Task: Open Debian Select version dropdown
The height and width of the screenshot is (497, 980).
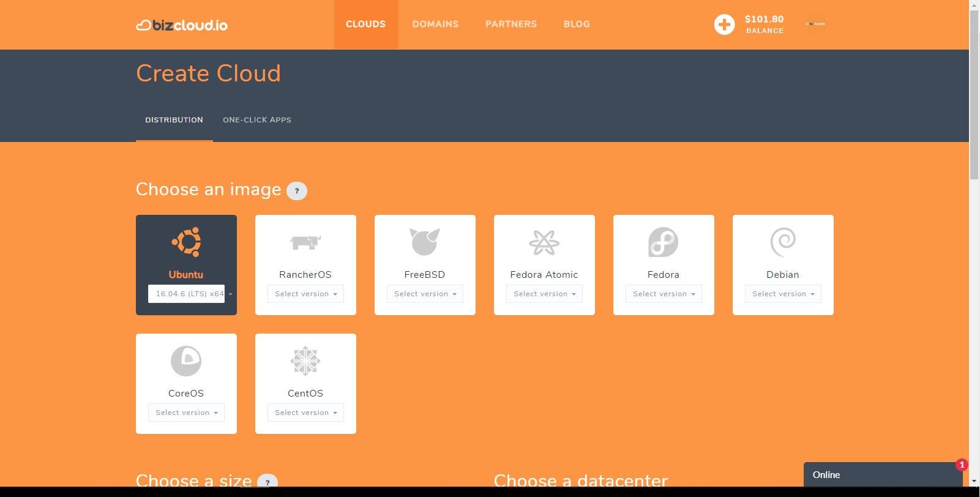Action: click(x=783, y=294)
